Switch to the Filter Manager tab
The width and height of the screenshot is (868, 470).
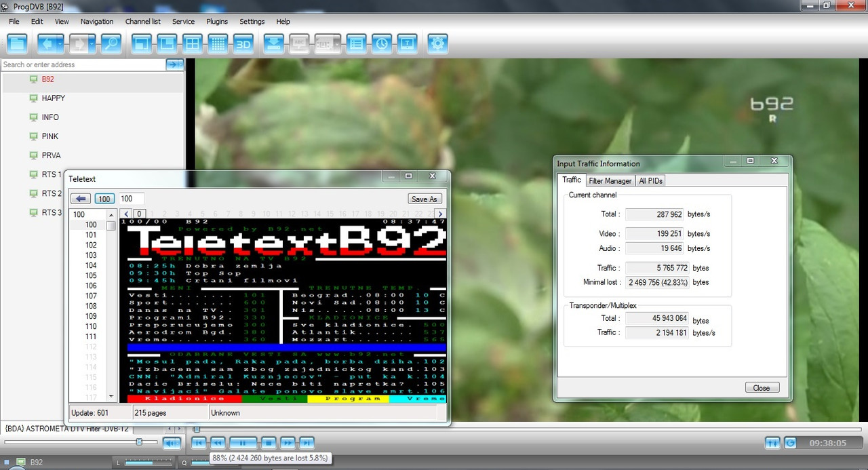[x=610, y=180]
